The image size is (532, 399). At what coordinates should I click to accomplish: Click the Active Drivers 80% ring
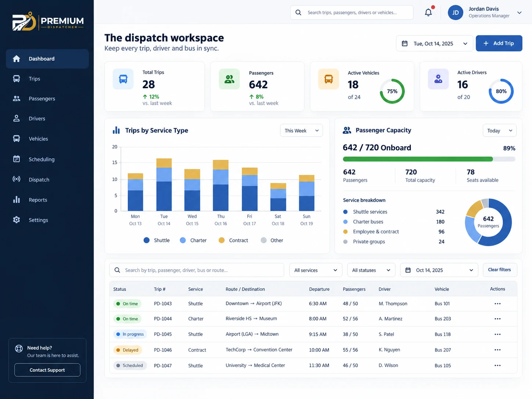pyautogui.click(x=501, y=91)
